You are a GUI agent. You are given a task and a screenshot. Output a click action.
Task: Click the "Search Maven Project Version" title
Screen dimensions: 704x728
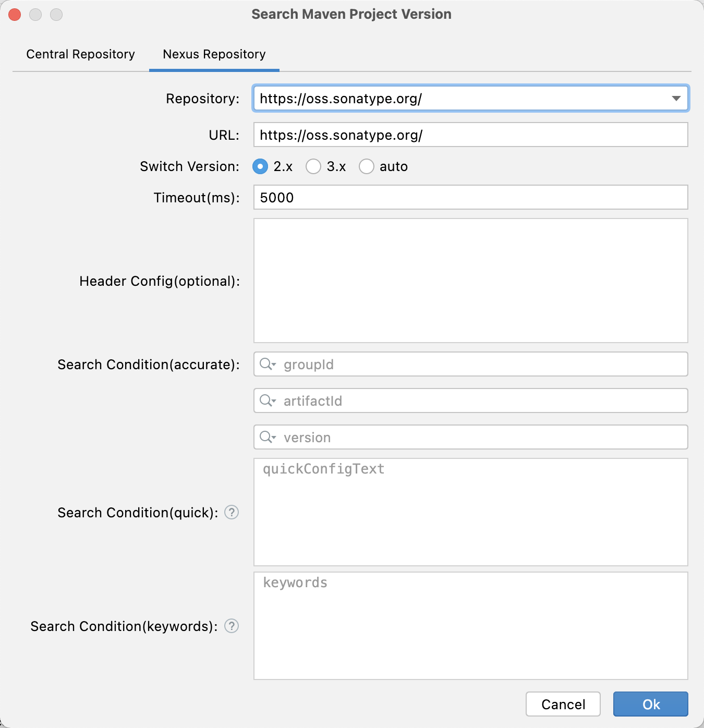(x=351, y=14)
